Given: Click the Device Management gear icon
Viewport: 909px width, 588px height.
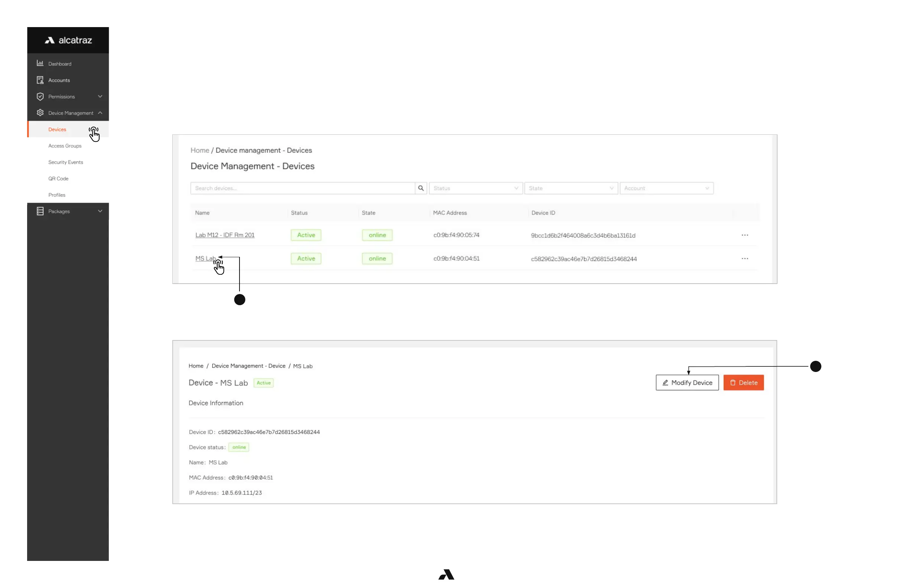Looking at the screenshot, I should [x=40, y=112].
